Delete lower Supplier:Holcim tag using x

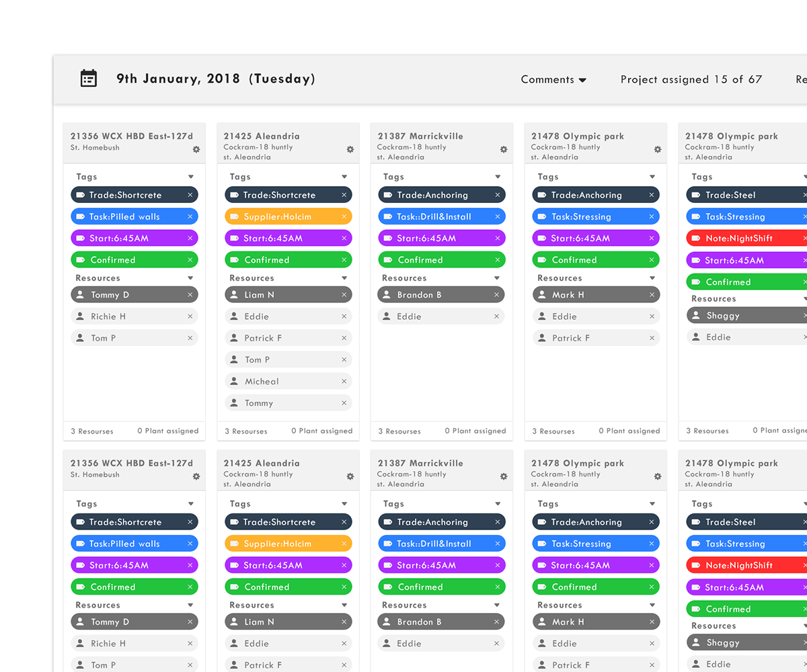point(344,544)
